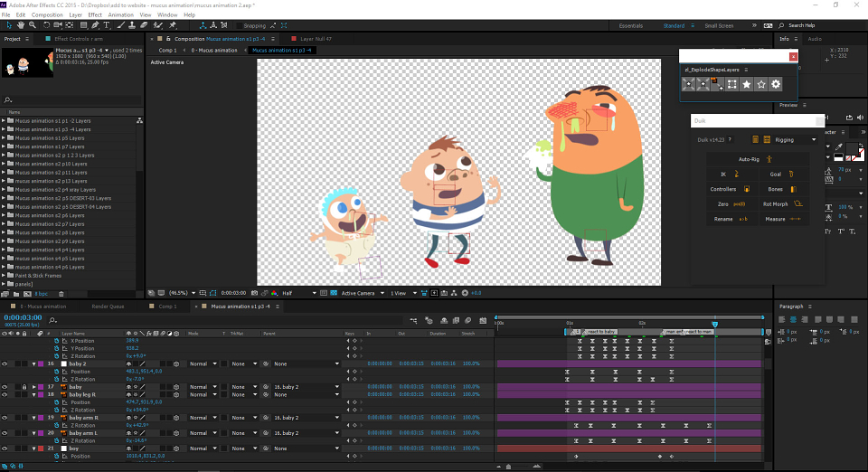Click the dashed square select icon in ExplodeShapeLayers
868x472 pixels.
coord(731,84)
